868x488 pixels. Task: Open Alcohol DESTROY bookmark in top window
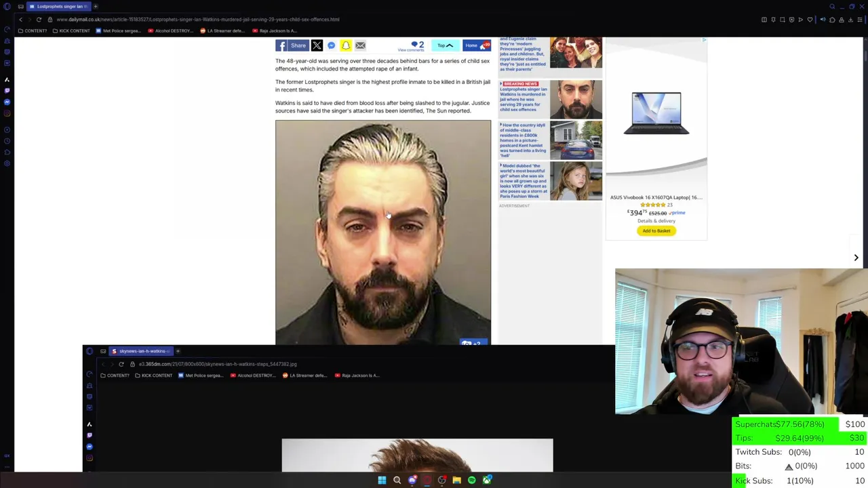(171, 31)
